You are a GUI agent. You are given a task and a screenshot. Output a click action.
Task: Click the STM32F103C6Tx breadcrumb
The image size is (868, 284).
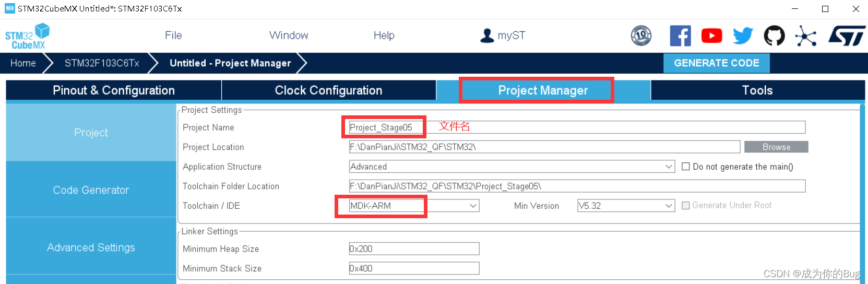[x=102, y=63]
